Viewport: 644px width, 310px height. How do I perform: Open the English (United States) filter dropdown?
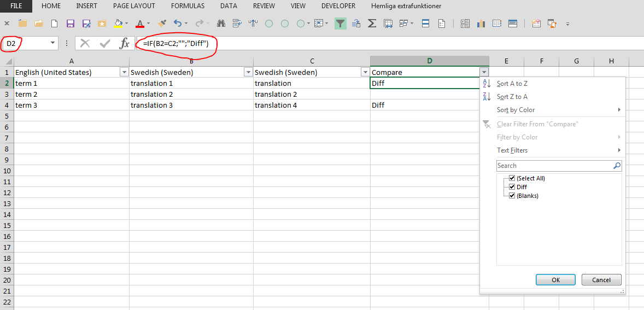[x=123, y=72]
